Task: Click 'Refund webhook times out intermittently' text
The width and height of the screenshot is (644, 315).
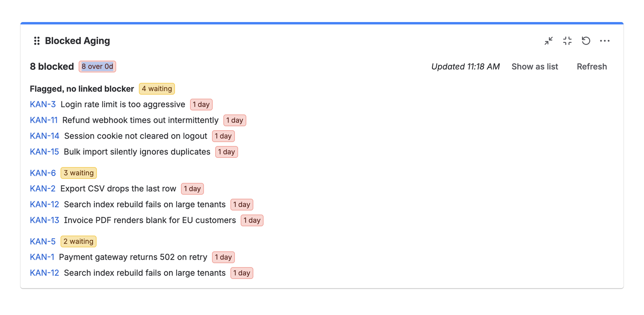Action: [140, 120]
